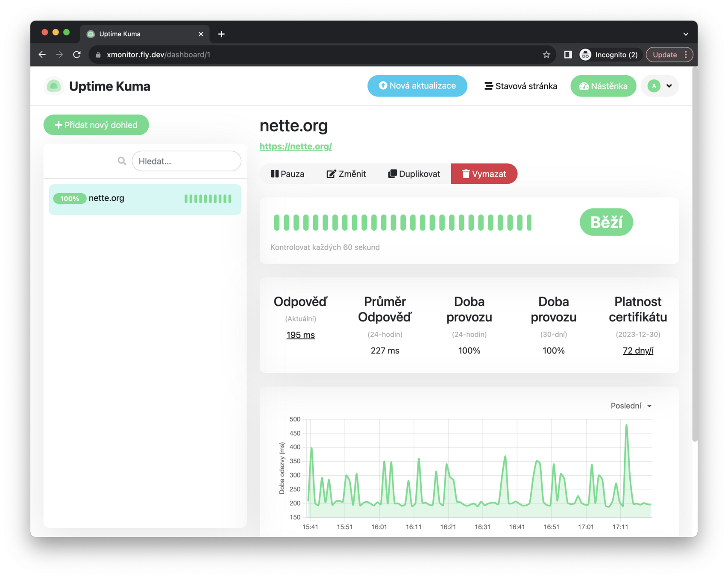
Task: Delete monitor with Vymazat button
Action: click(x=484, y=174)
